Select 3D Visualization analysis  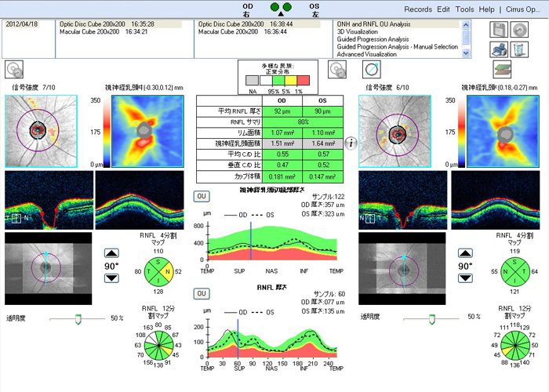point(357,31)
